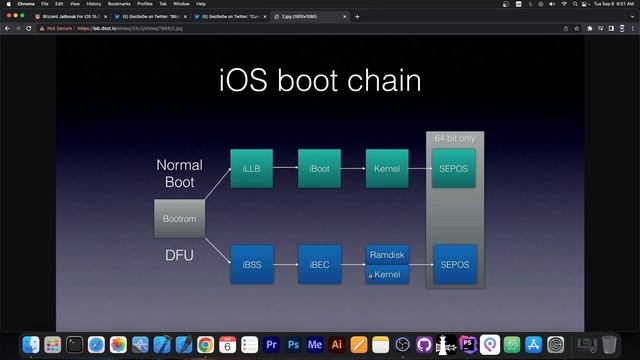The height and width of the screenshot is (360, 640).
Task: Open the Help menu
Action: [201, 4]
